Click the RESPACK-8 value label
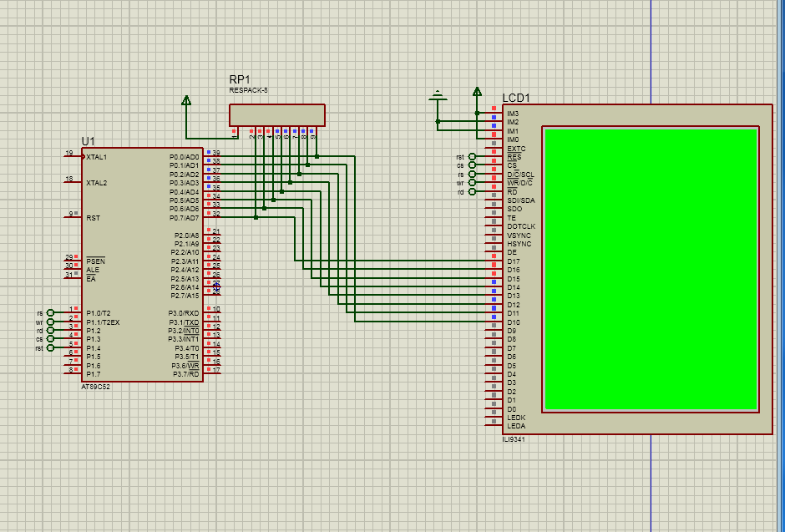785x532 pixels. click(x=248, y=90)
